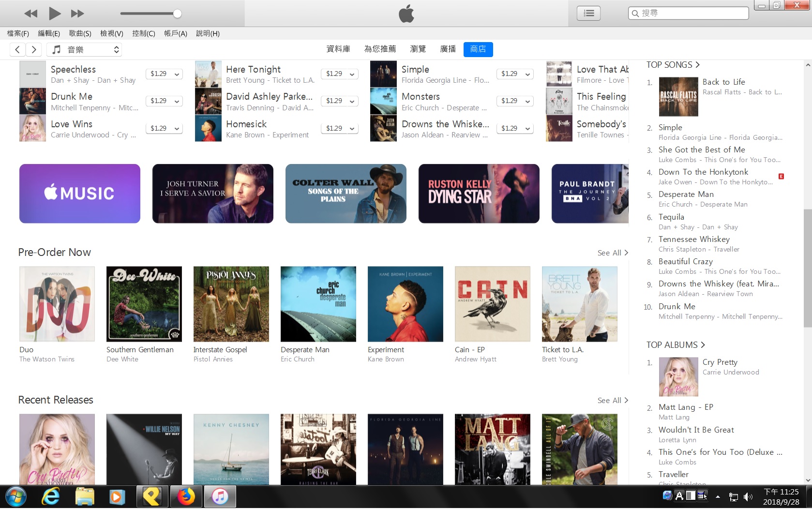The width and height of the screenshot is (812, 509).
Task: Switch to the 瀏覽 tab
Action: point(418,49)
